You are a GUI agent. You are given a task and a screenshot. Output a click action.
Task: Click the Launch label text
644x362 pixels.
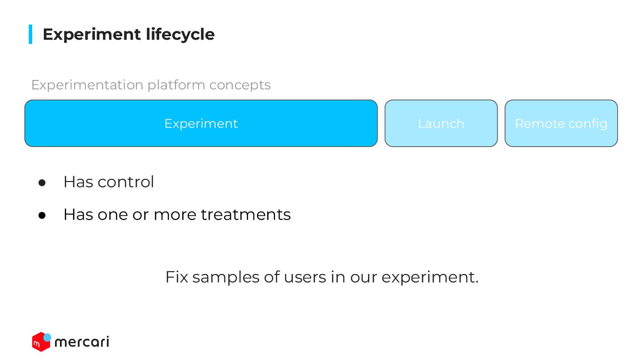pyautogui.click(x=441, y=123)
